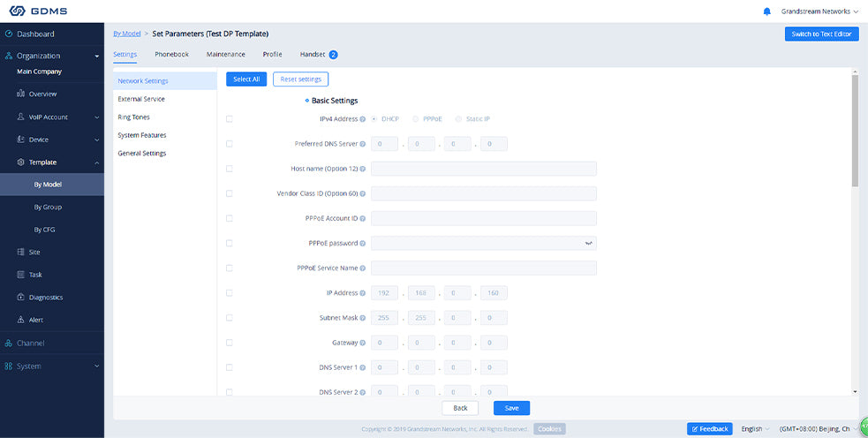Viewport: 868px width, 438px height.
Task: Click the Task list icon
Action: [x=21, y=275]
